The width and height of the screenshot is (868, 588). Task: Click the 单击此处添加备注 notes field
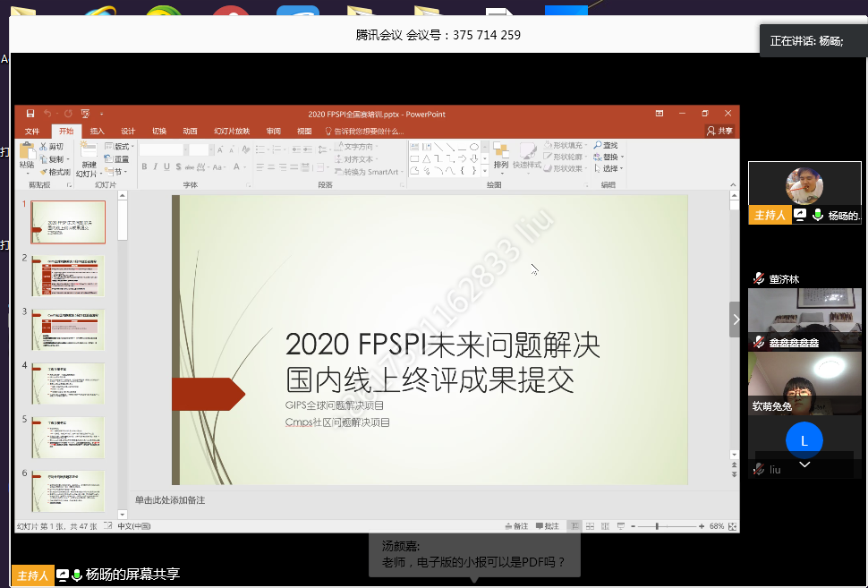tap(170, 500)
